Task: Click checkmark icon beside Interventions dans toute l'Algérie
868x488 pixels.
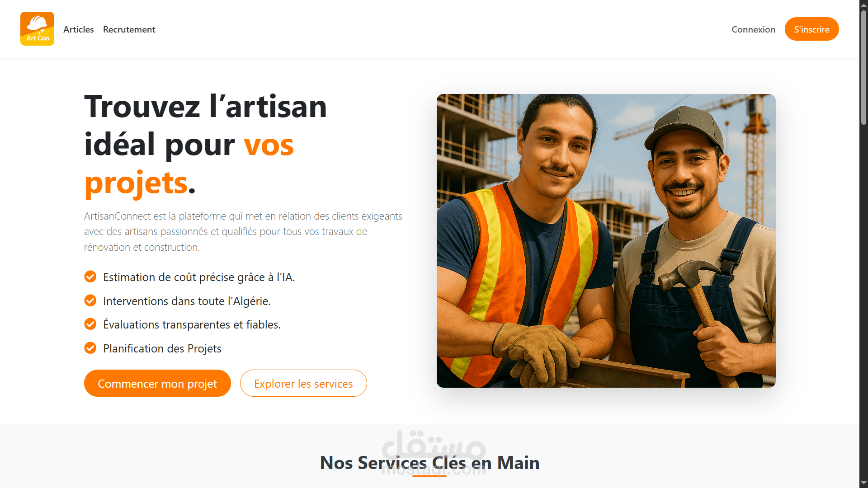Action: [90, 300]
